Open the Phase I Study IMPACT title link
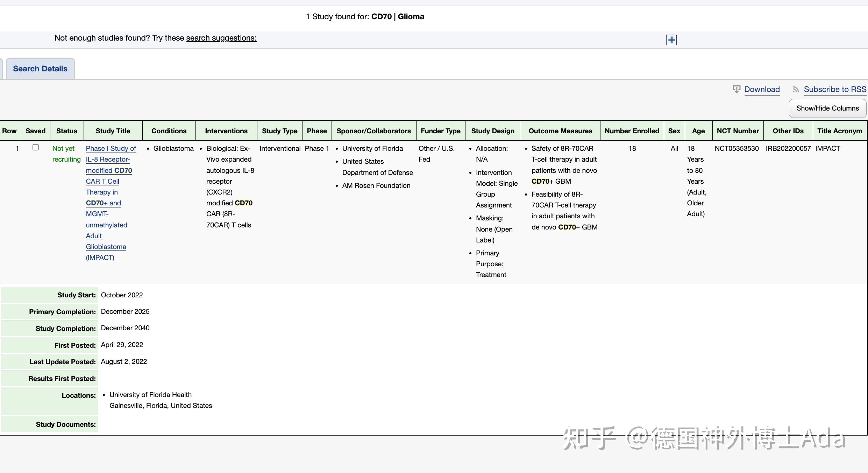Screen dimensions: 868x473 (111, 149)
